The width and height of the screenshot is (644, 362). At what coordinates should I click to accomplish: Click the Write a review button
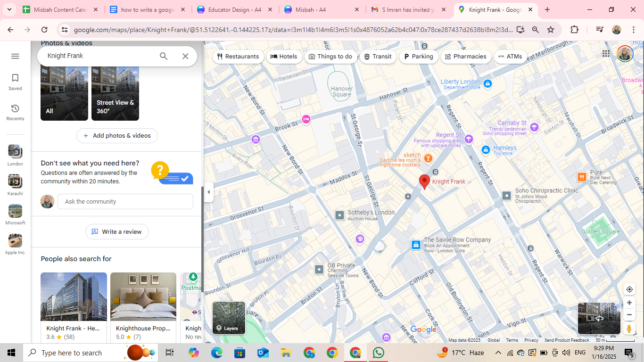(117, 231)
